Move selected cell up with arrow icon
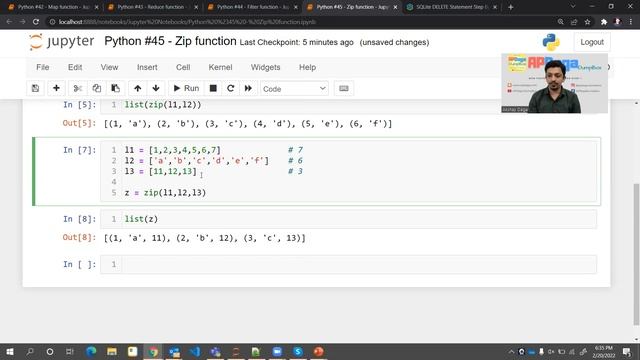 click(x=138, y=88)
